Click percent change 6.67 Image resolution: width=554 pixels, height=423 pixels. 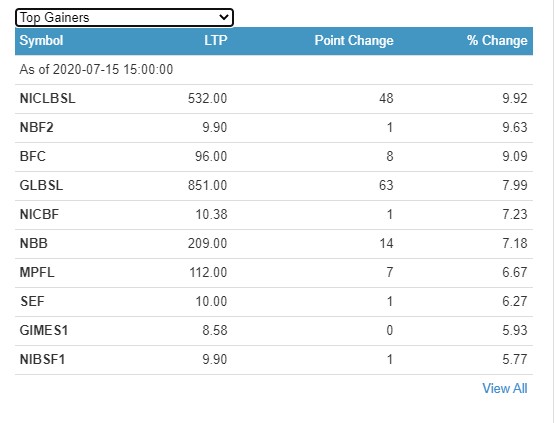point(515,272)
